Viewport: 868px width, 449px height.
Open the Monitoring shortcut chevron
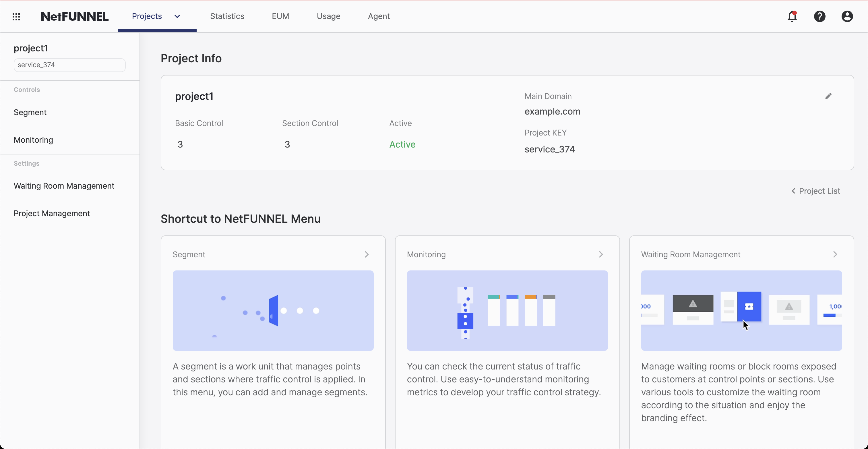pyautogui.click(x=601, y=255)
